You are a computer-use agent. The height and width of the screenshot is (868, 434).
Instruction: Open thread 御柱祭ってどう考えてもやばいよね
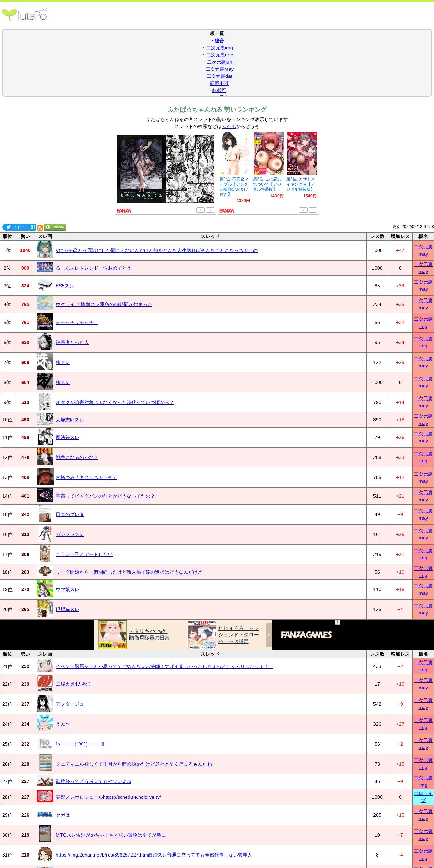[93, 781]
